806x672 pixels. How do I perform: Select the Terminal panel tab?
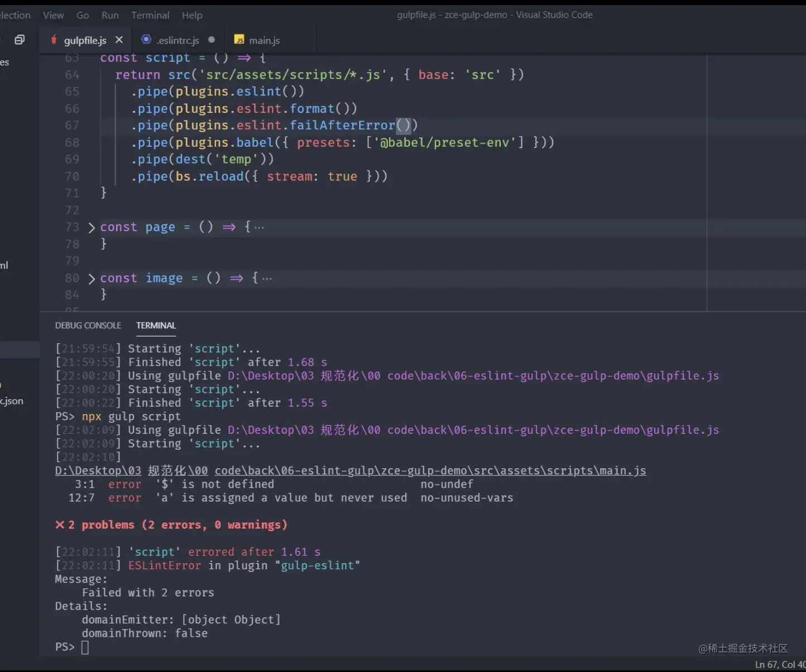156,325
